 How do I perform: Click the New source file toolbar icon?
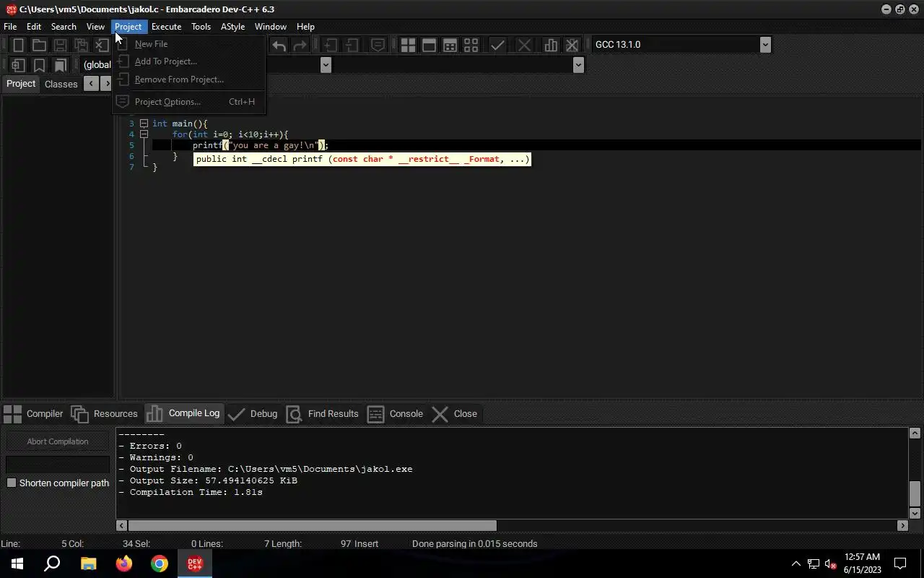click(19, 45)
